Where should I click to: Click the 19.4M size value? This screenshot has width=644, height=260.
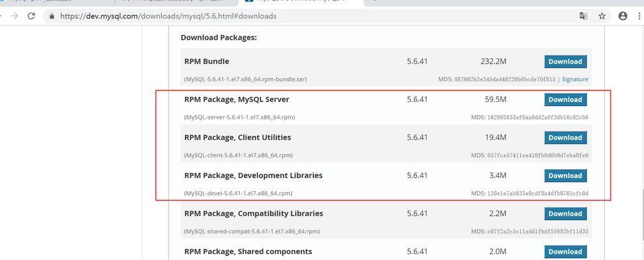click(x=495, y=137)
